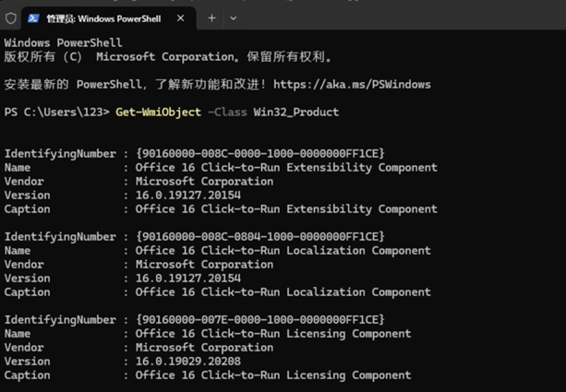Screen dimensions: 566x392
Task: Click the Licensing Component Name value
Action: tap(272, 333)
